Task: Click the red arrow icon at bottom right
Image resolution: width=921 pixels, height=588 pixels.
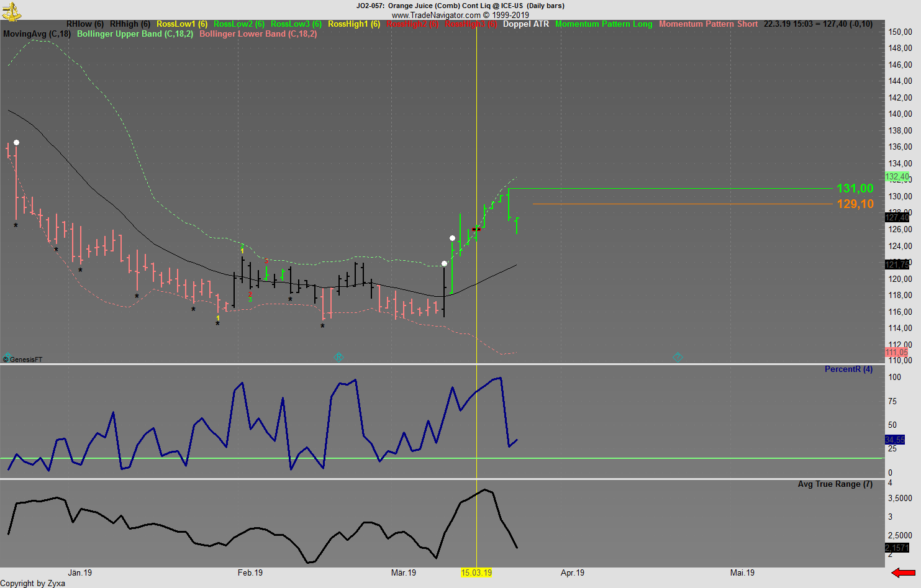Action: point(903,572)
